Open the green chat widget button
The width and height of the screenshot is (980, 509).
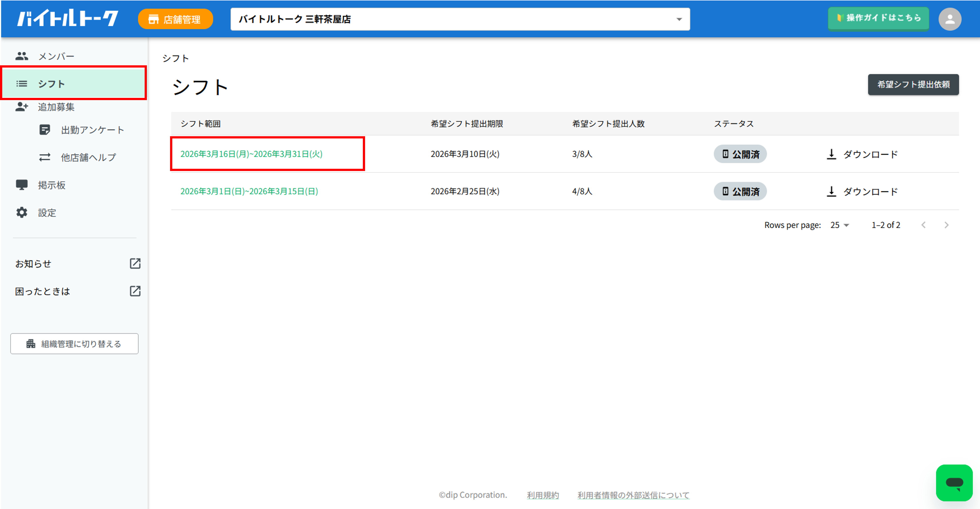(954, 483)
